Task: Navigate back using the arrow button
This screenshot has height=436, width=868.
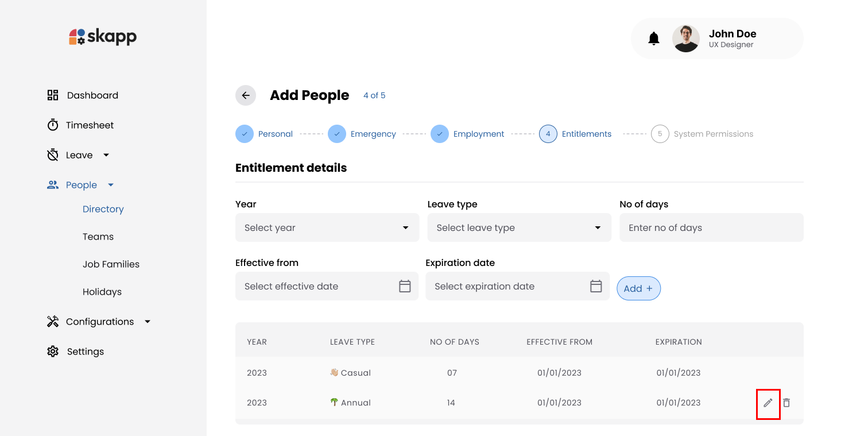Action: point(246,95)
